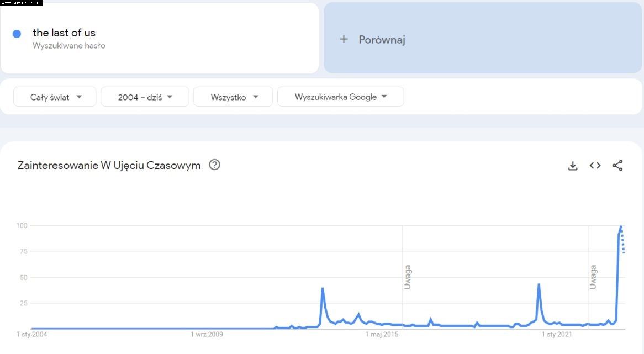Image resolution: width=644 pixels, height=354 pixels.
Task: Click the blue dot search term marker
Action: coord(17,34)
